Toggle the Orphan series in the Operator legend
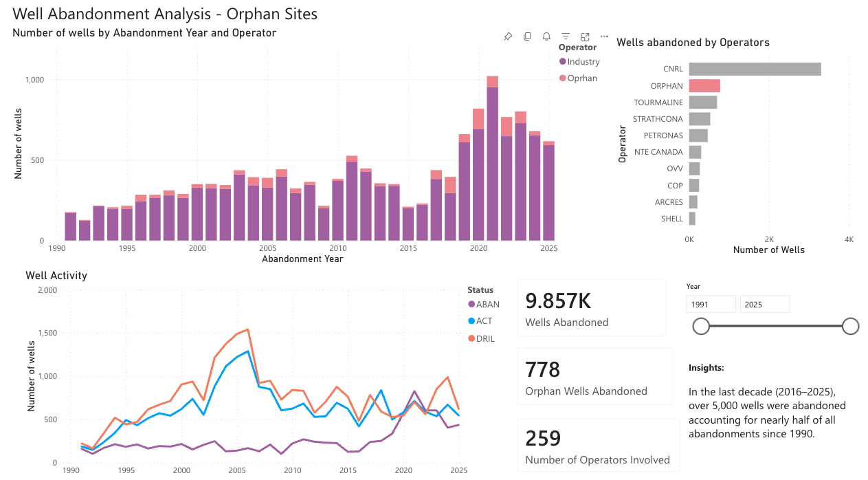This screenshot has width=868, height=480. (x=578, y=78)
